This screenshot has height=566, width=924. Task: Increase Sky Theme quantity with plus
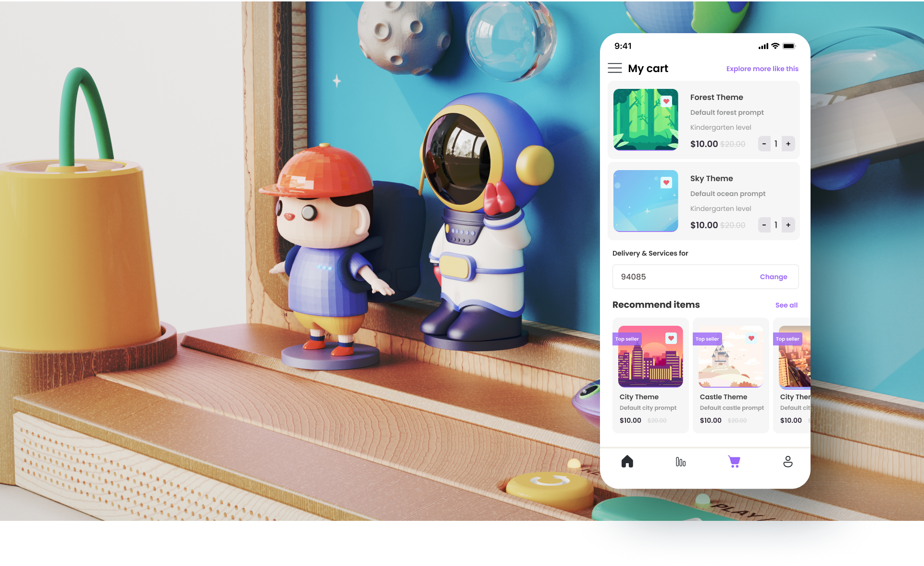(788, 225)
